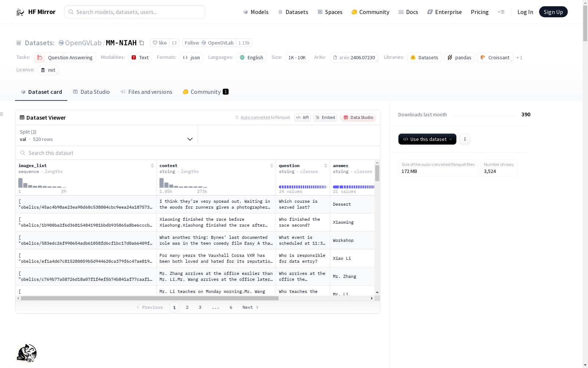Go to page 2 of the dataset

tap(187, 307)
